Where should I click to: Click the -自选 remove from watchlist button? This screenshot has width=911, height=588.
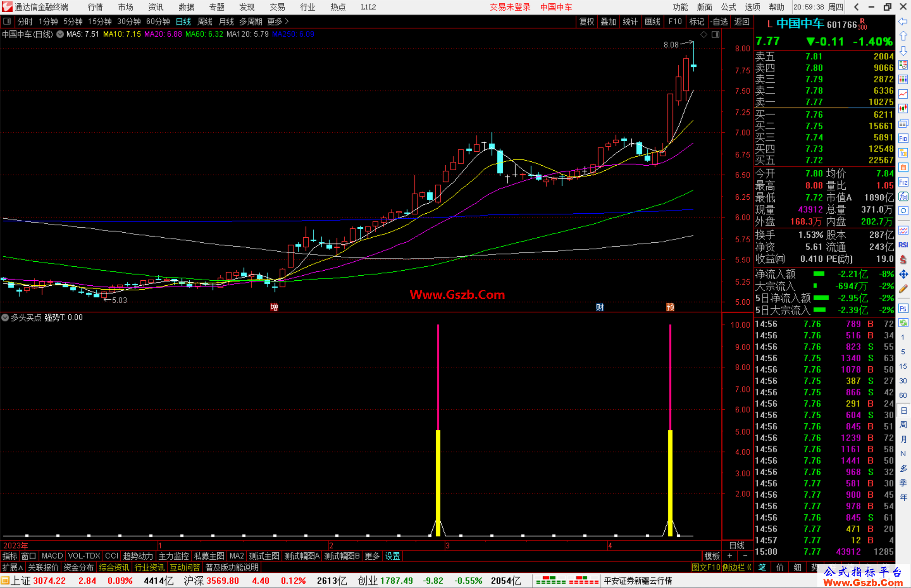click(719, 21)
